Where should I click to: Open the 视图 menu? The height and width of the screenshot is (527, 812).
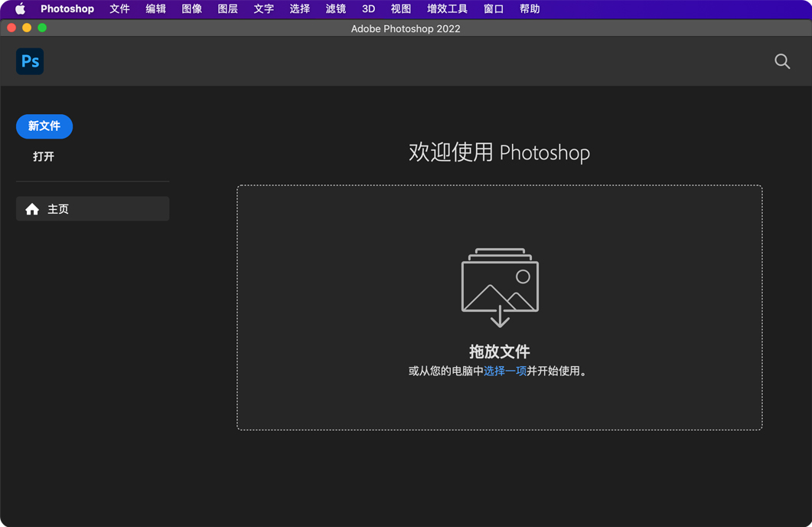coord(401,8)
